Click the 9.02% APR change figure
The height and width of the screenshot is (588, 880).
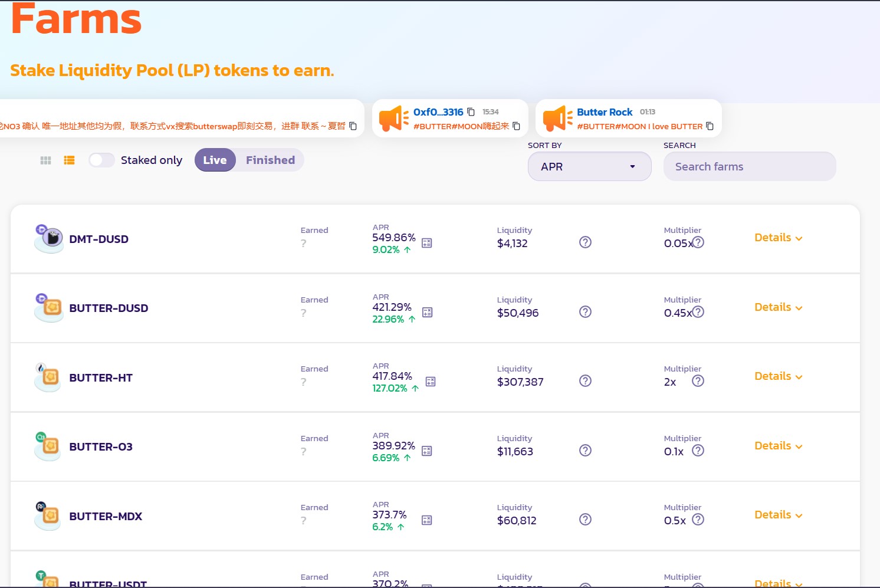[386, 250]
